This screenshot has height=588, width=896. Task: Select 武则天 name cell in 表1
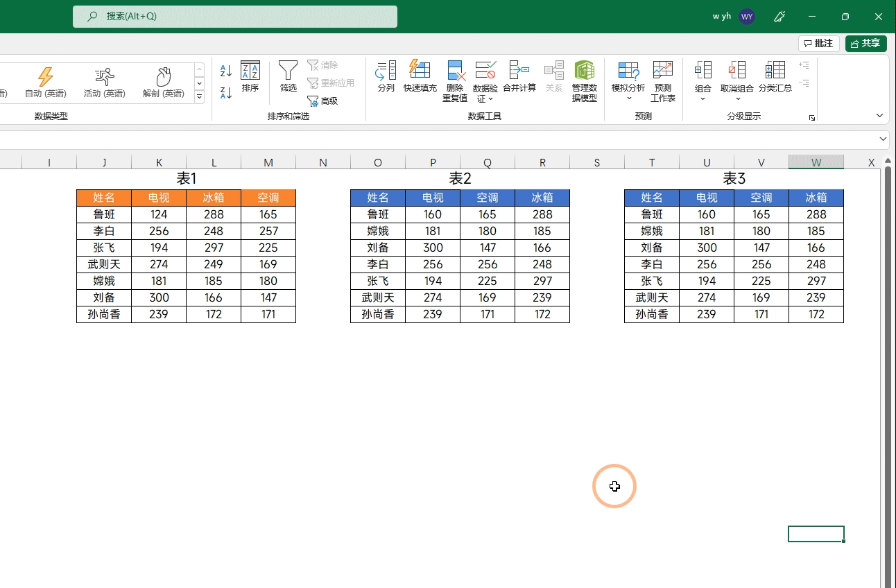tap(104, 264)
